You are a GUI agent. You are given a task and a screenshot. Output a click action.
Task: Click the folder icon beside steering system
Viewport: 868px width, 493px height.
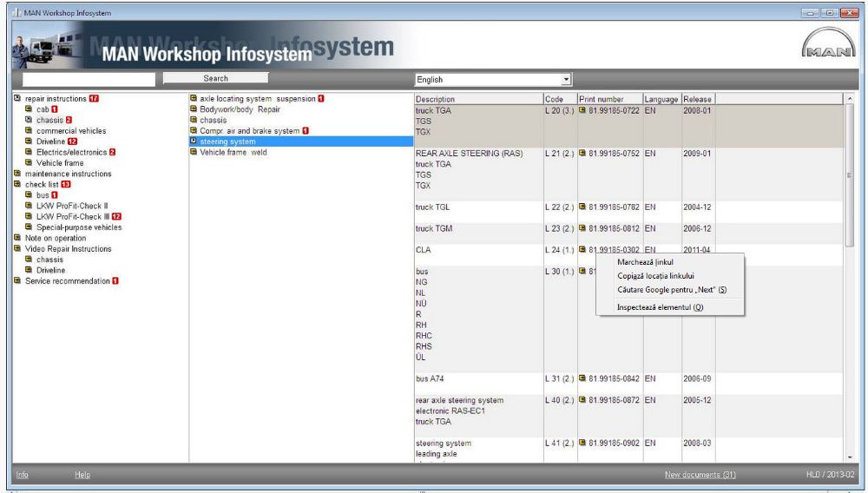coord(194,141)
